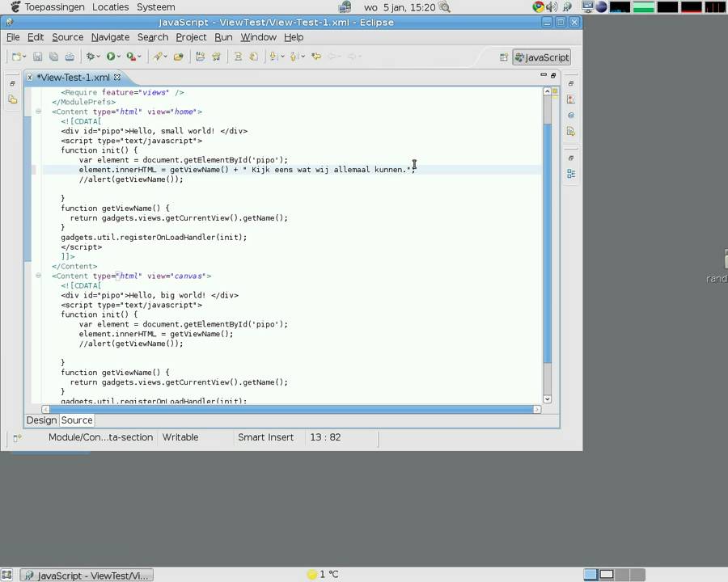Click the yellow page icon before the arrows

(x=253, y=57)
